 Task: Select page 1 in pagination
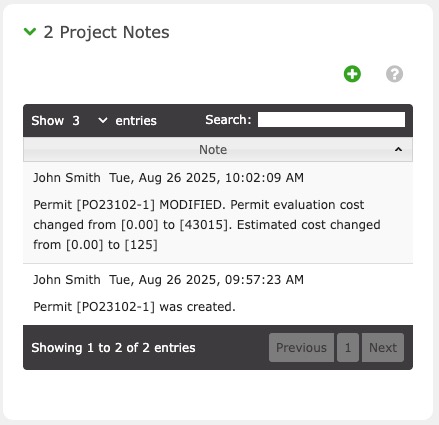(348, 347)
